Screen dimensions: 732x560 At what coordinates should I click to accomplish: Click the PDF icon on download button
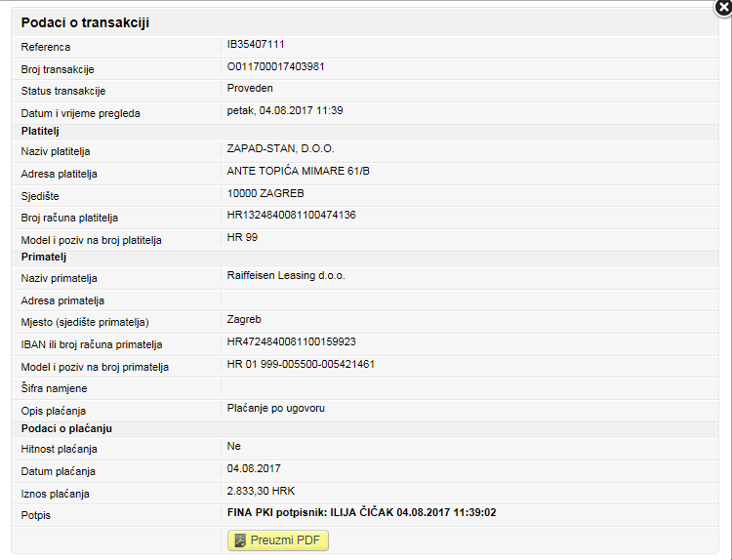tap(240, 540)
